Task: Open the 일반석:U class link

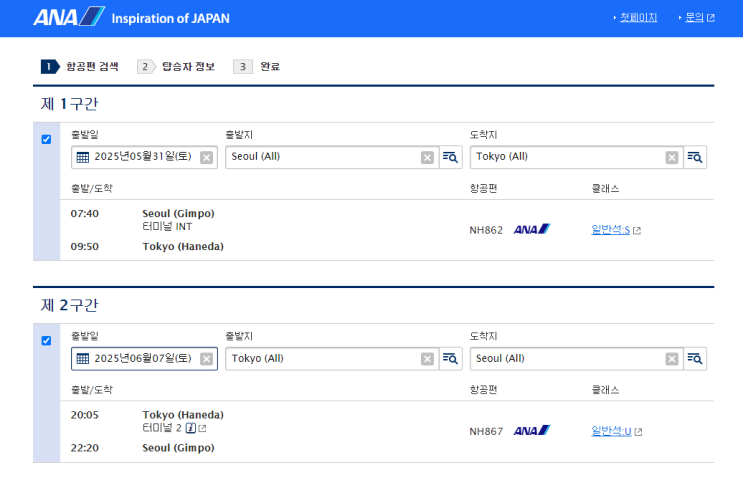Action: (611, 432)
